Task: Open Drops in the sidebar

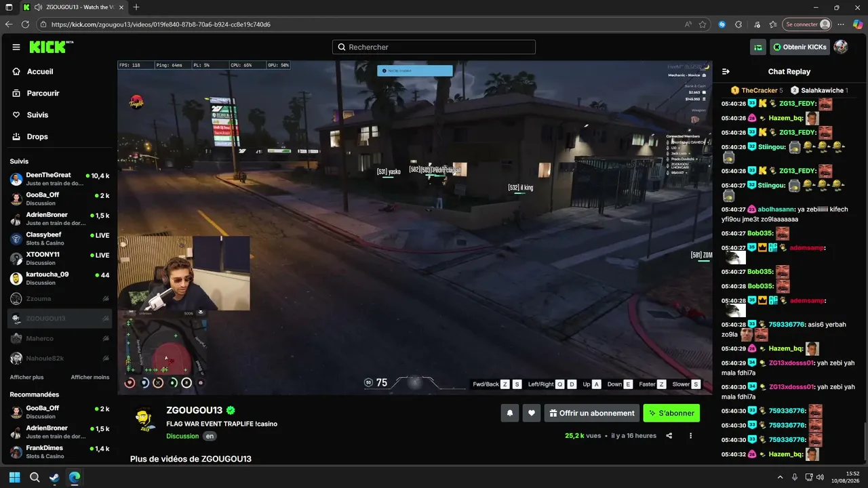Action: [x=37, y=136]
